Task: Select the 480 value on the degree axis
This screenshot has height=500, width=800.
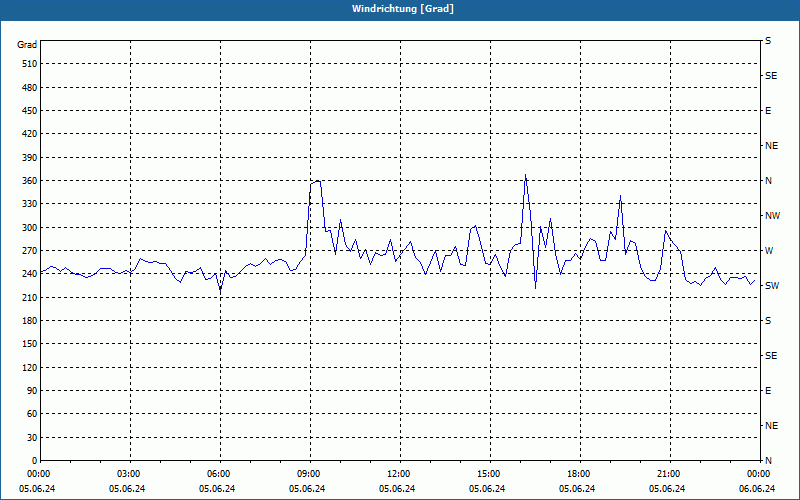Action: click(x=30, y=87)
